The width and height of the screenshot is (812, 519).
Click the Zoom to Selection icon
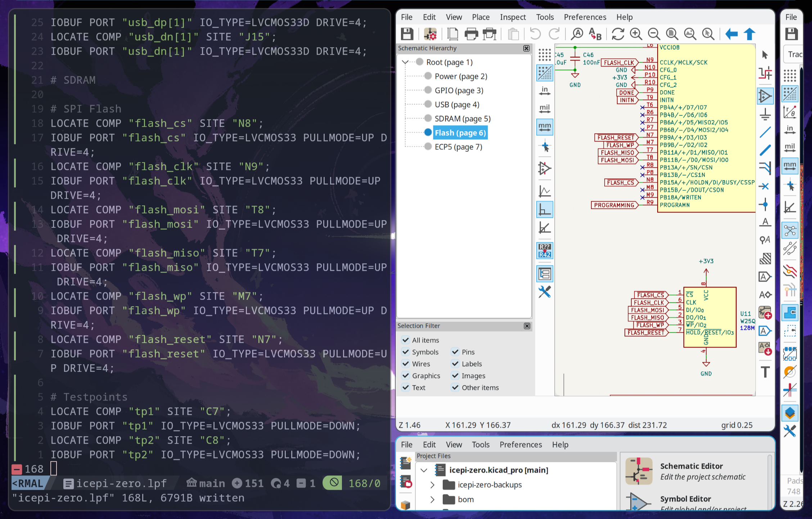(x=708, y=34)
